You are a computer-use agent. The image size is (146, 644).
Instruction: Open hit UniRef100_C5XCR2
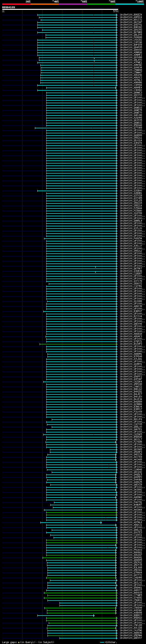(x=131, y=40)
